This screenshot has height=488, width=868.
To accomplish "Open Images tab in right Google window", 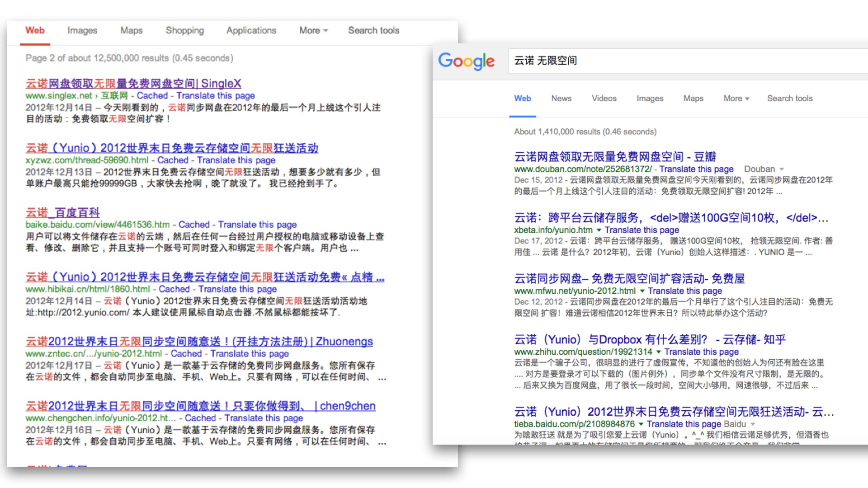I will (x=650, y=98).
